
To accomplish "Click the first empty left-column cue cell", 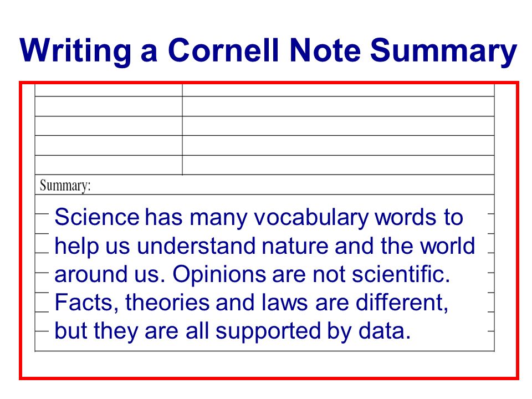I will [x=109, y=90].
